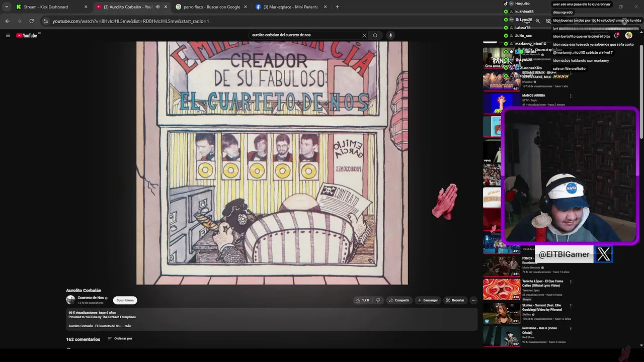This screenshot has width=644, height=362.
Task: Close the perro flaco Google tab
Action: click(245, 7)
